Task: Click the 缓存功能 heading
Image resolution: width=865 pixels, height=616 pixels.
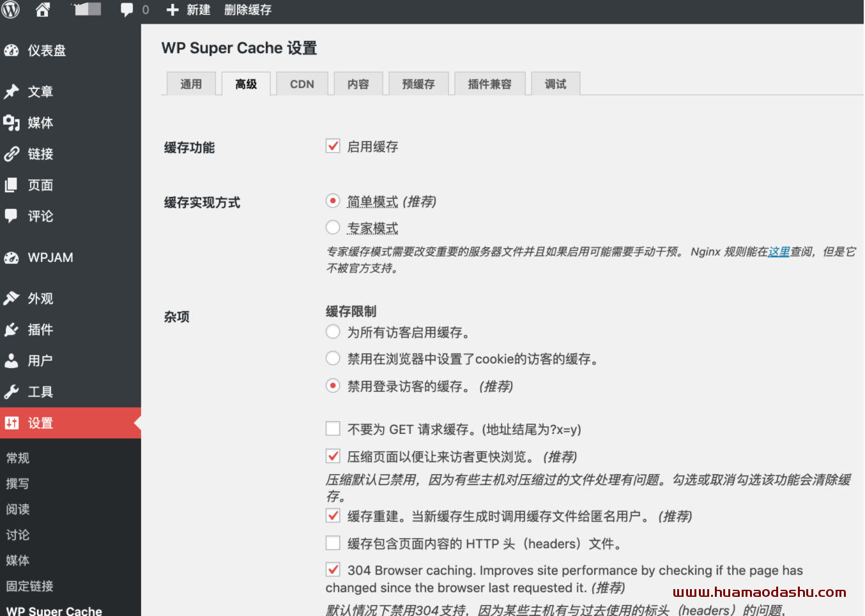Action: point(189,148)
